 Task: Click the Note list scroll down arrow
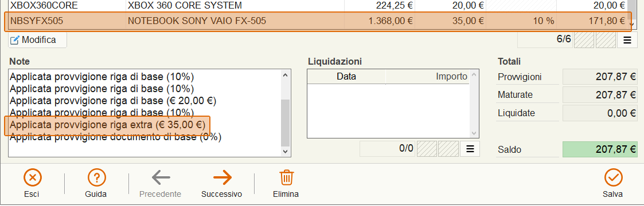click(x=285, y=152)
